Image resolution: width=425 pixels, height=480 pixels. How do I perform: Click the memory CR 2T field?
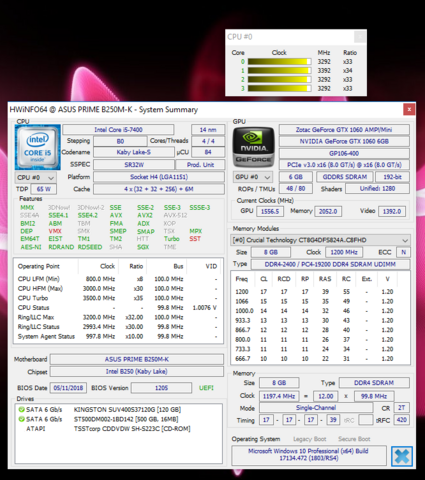point(402,408)
